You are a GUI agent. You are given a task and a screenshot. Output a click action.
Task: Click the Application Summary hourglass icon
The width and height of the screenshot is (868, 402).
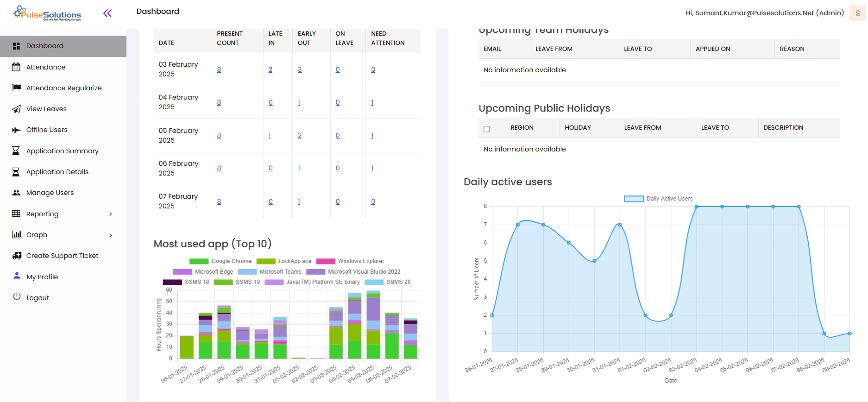[16, 151]
